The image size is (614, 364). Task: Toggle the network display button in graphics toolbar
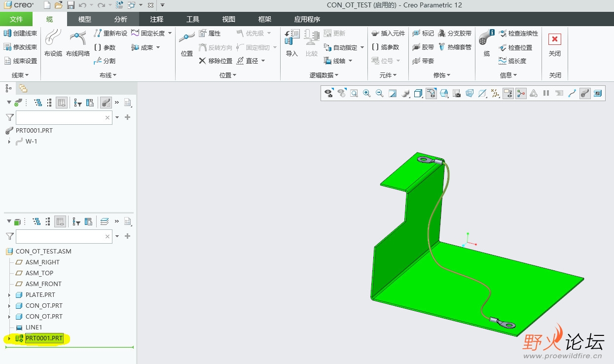[x=521, y=93]
